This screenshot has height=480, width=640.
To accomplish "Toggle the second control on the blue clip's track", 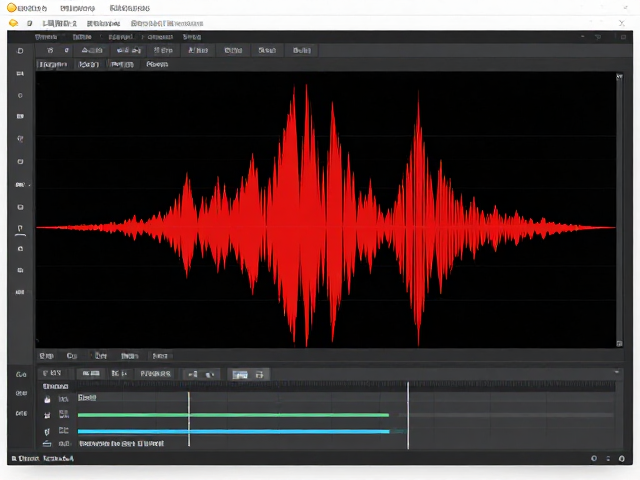I will [x=64, y=430].
